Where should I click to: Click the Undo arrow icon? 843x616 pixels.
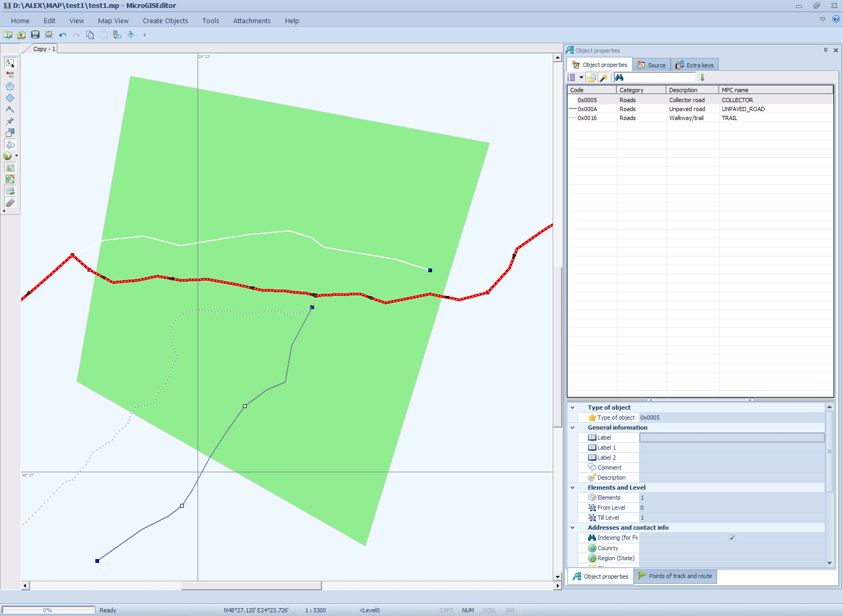63,35
